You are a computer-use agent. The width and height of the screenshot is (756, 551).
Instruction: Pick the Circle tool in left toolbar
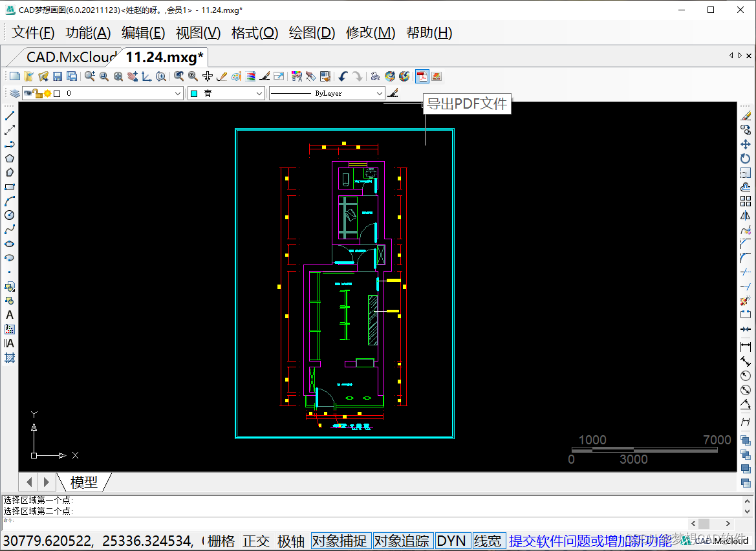pos(10,215)
